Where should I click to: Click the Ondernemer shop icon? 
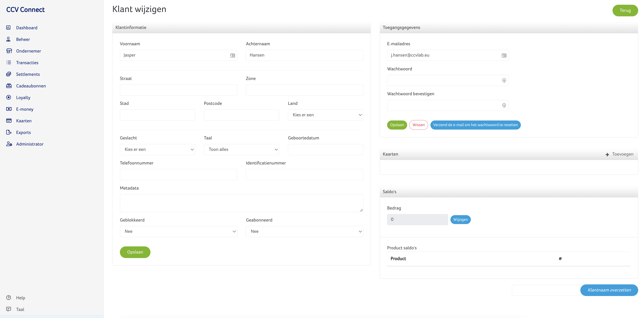pos(9,51)
